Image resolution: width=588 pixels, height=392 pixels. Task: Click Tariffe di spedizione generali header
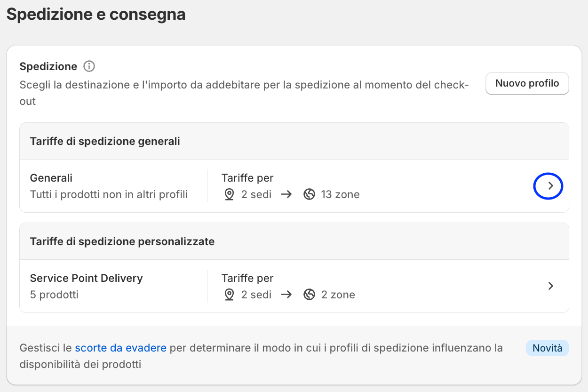click(105, 141)
